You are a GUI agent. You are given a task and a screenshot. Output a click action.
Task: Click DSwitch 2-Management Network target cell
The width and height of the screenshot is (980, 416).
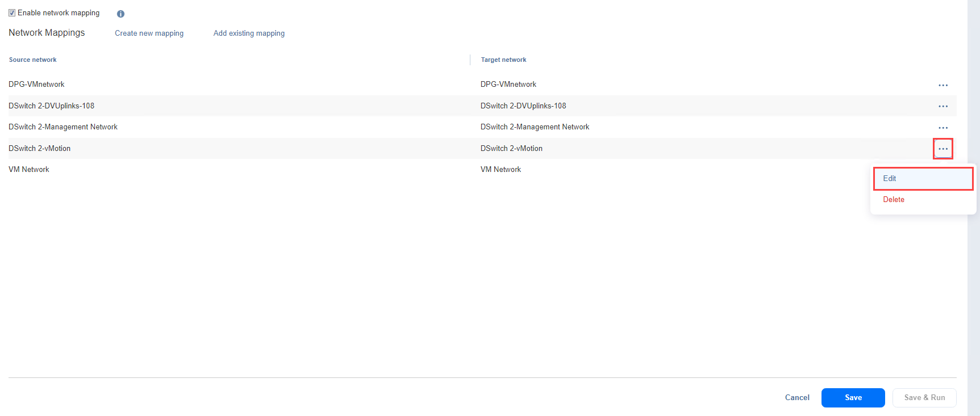click(535, 127)
